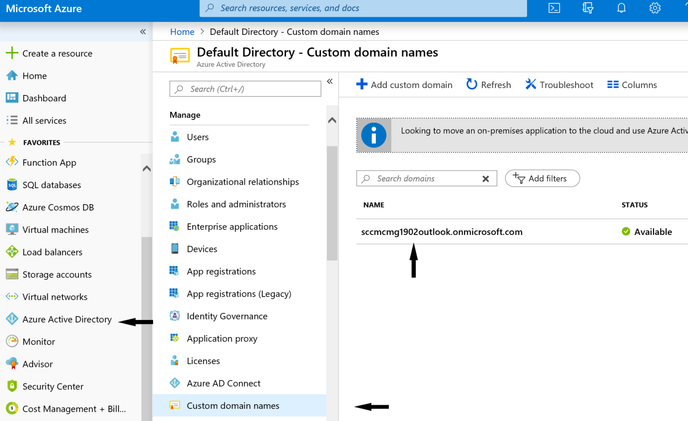The height and width of the screenshot is (421, 688).
Task: Click the Security Center shield icon
Action: (12, 386)
